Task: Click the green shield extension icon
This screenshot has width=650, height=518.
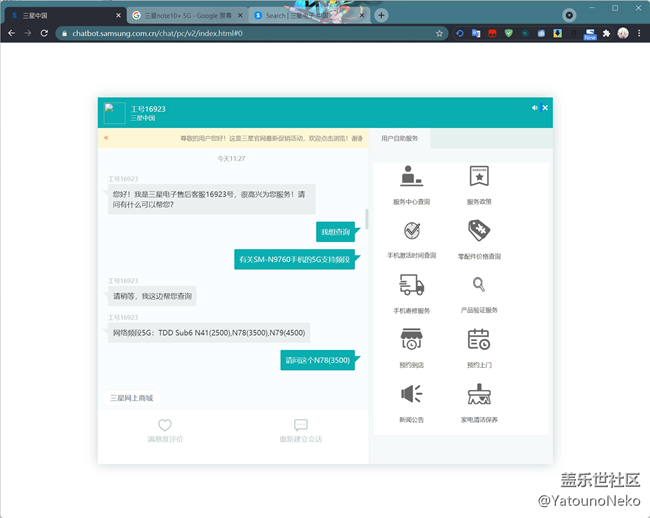Action: pos(509,33)
